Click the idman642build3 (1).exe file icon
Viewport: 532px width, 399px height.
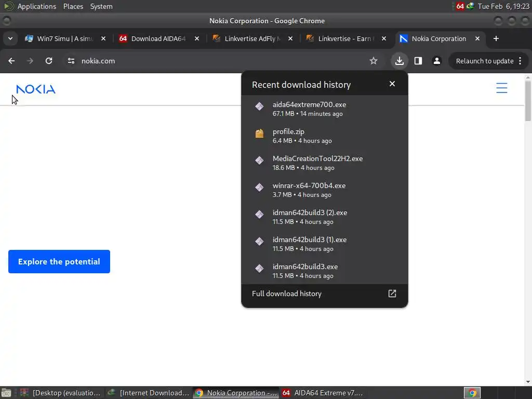pos(259,241)
